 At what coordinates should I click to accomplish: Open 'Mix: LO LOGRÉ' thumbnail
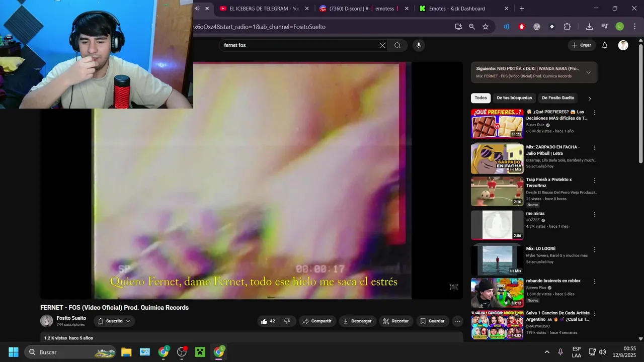point(497,260)
